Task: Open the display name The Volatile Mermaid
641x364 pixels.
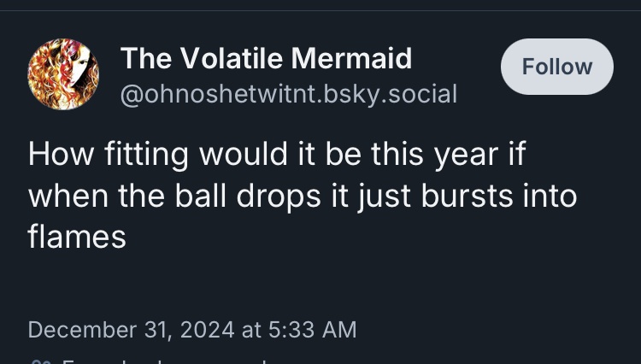Action: click(266, 58)
